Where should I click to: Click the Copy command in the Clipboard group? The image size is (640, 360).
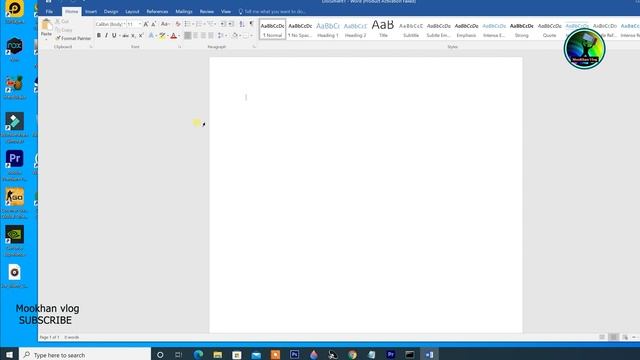click(x=64, y=30)
